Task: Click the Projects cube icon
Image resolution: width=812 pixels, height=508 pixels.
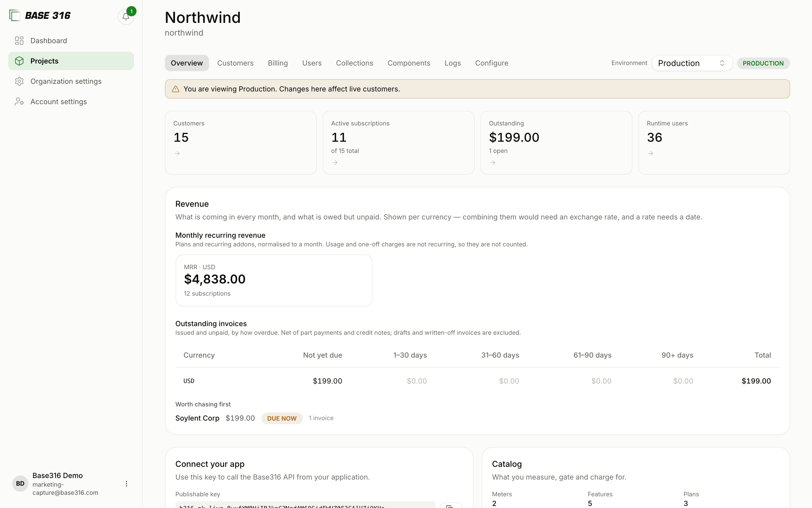Action: point(19,61)
